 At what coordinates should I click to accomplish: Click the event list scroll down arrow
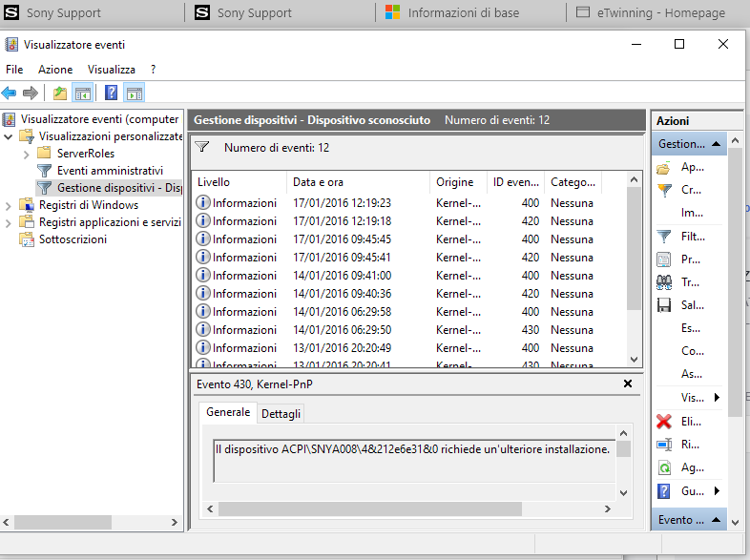point(635,360)
